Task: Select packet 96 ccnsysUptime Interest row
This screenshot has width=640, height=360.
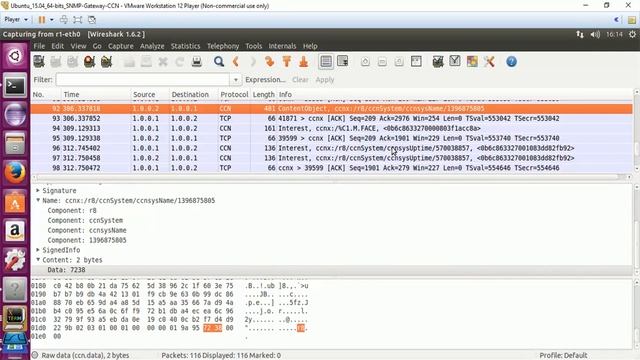Action: point(331,148)
